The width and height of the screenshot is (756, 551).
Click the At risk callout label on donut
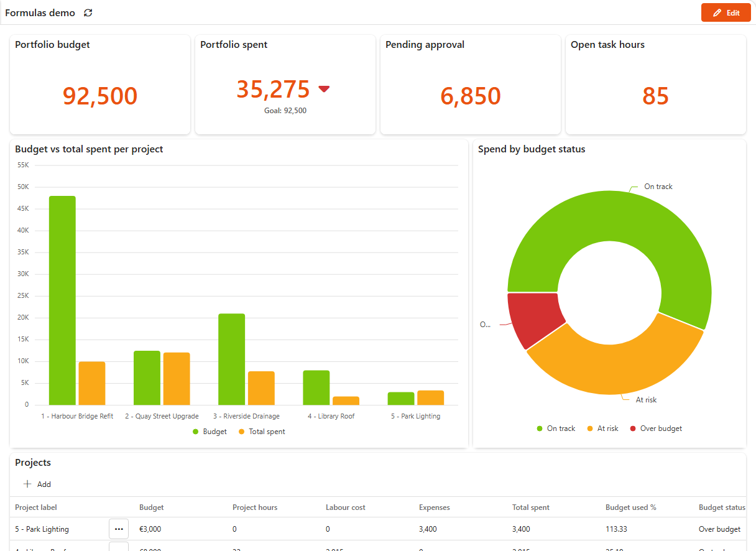coord(646,400)
